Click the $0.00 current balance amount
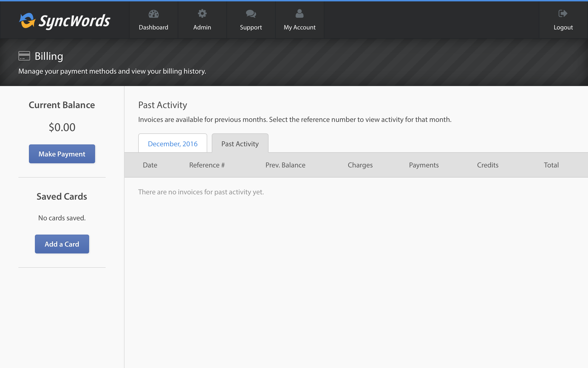Viewport: 588px width, 368px height. [62, 127]
